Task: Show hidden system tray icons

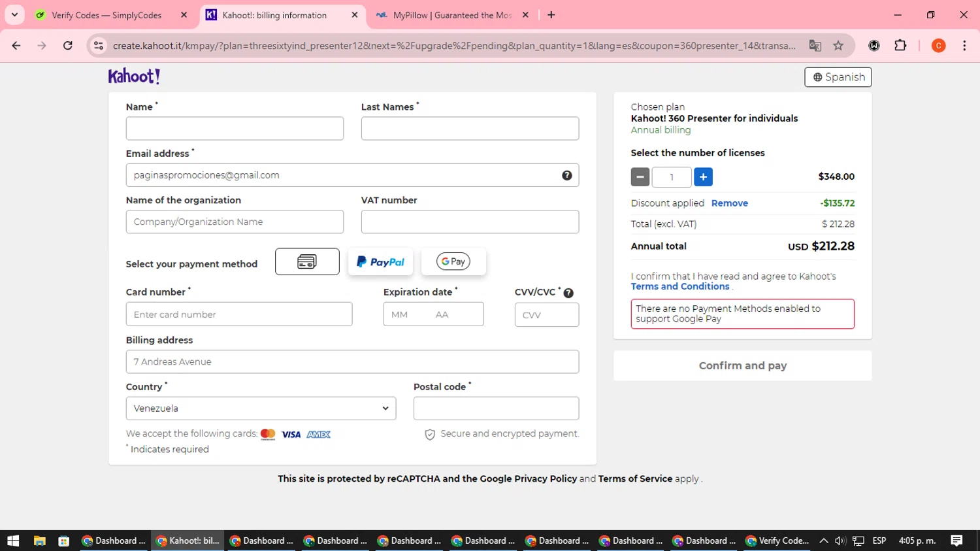Action: (823, 541)
